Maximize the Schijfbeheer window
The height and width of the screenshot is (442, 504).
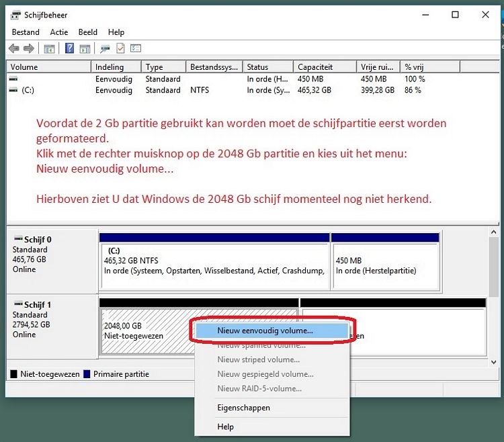point(455,15)
